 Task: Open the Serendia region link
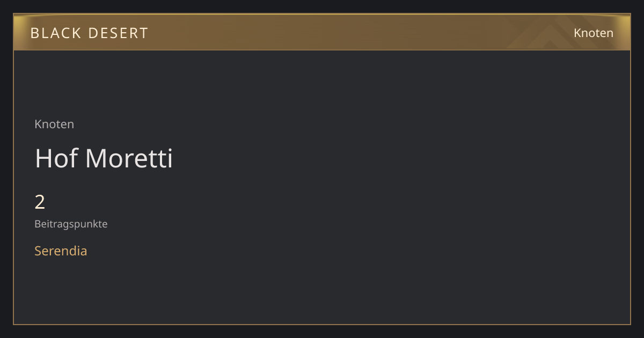61,251
